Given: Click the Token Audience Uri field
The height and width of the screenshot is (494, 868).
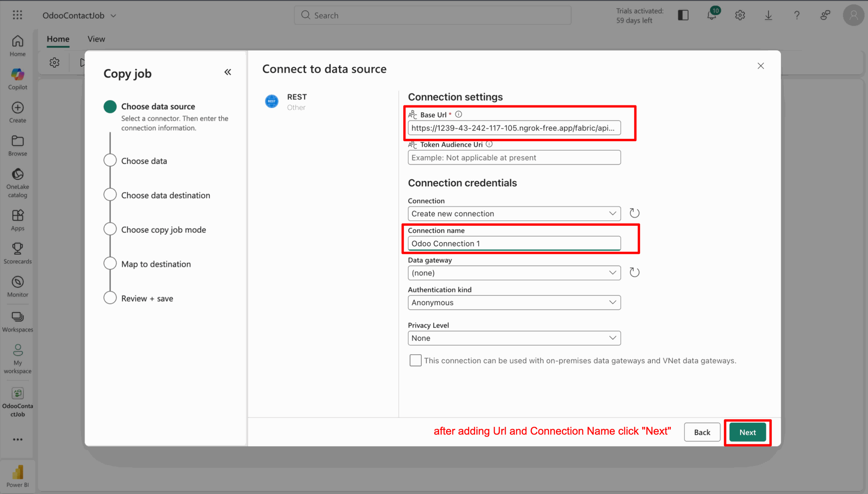Looking at the screenshot, I should (514, 157).
